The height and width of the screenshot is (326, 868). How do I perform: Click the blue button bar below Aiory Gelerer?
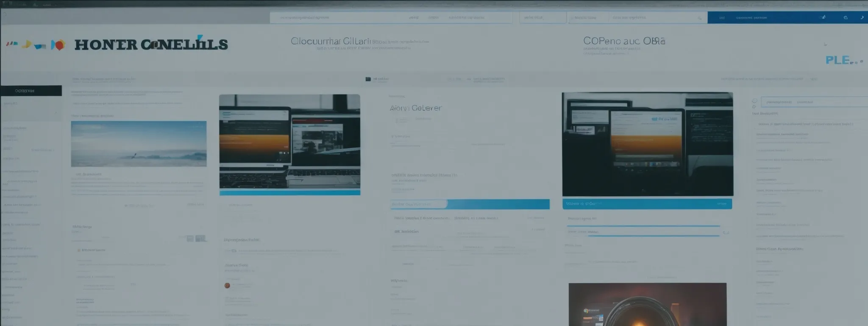(470, 204)
